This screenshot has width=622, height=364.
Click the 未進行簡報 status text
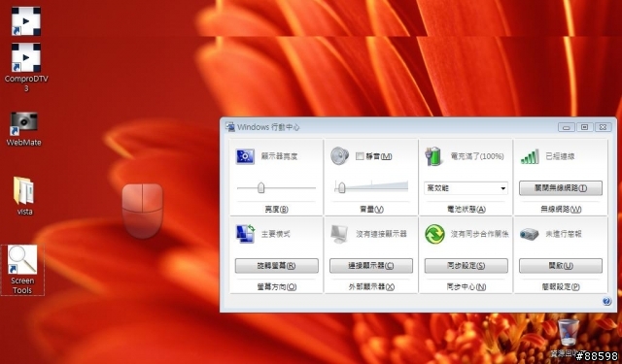click(564, 234)
